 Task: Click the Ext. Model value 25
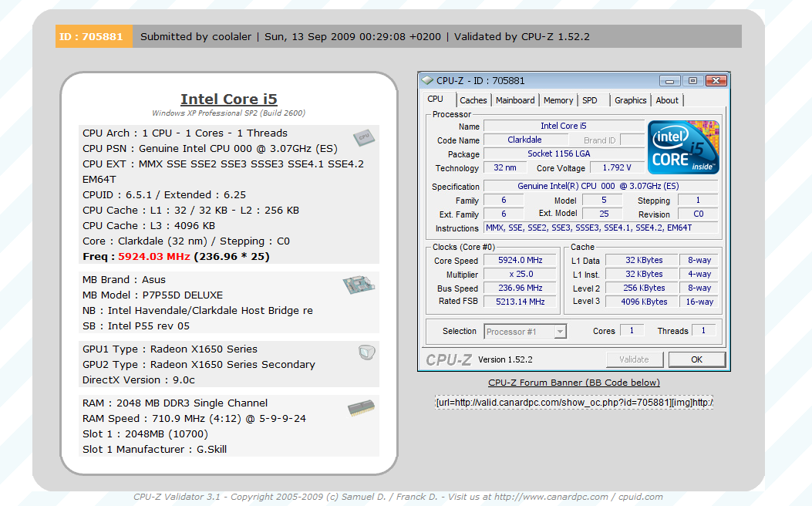(604, 214)
